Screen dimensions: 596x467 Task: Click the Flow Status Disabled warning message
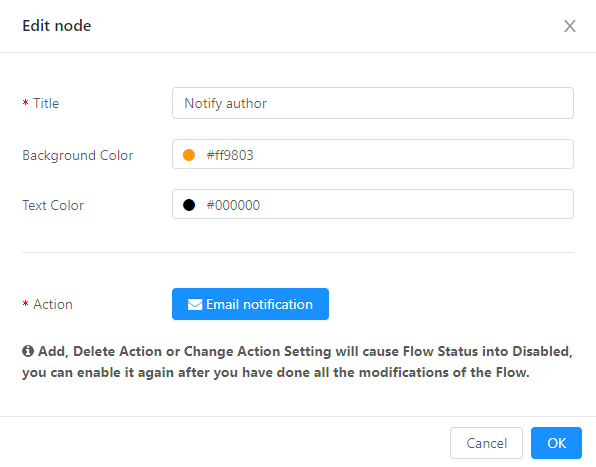(x=297, y=362)
